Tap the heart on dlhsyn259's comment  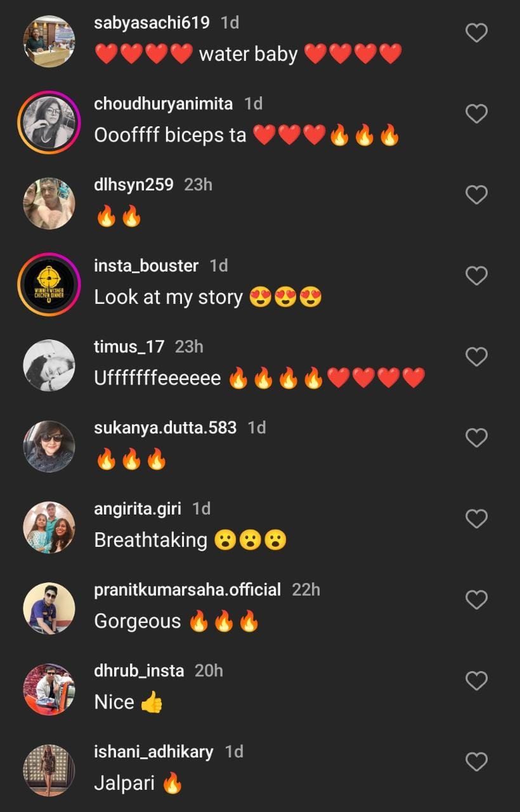pyautogui.click(x=476, y=195)
